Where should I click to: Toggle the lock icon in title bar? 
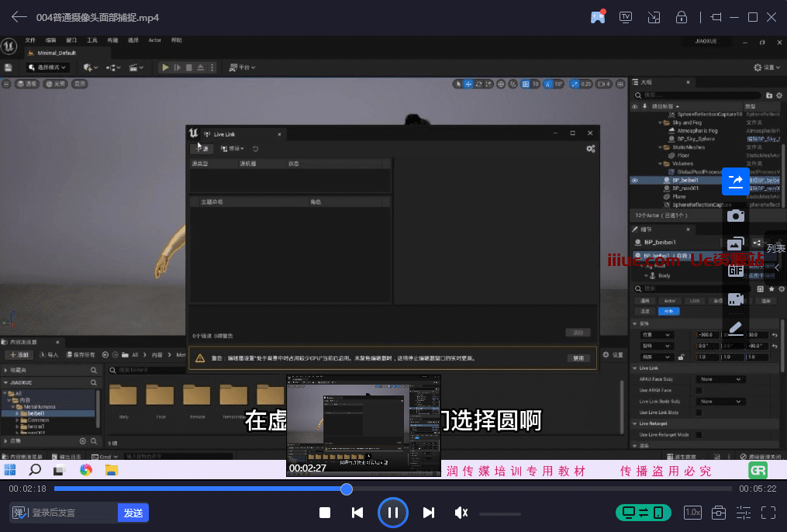coord(682,17)
